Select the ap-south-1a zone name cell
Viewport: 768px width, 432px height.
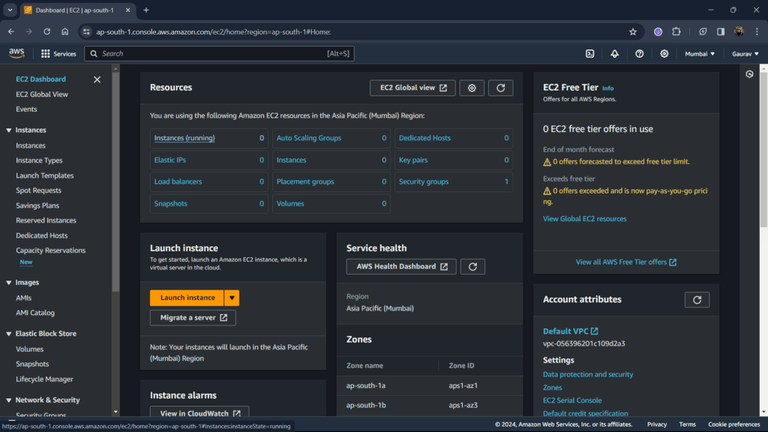[366, 385]
